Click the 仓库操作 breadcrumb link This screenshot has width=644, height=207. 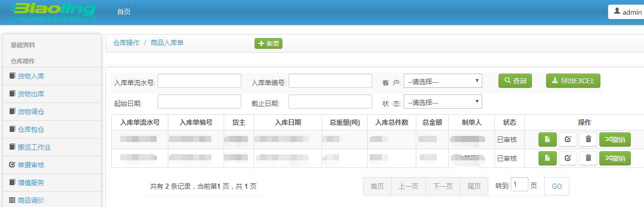126,43
